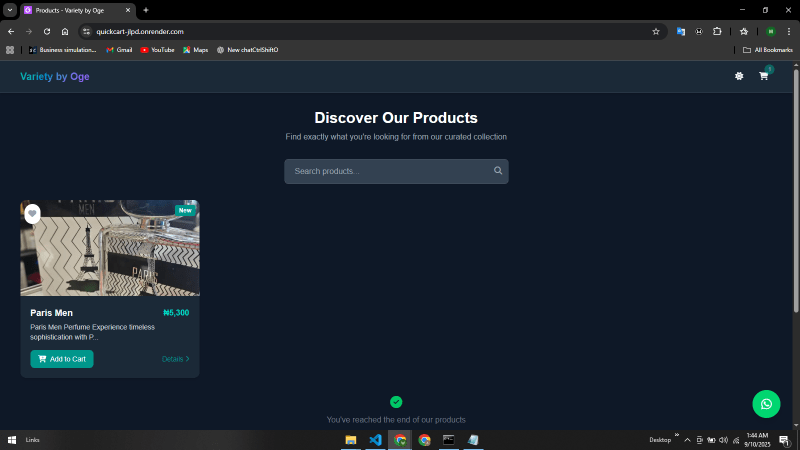Open Visual Studio Code from taskbar
Image resolution: width=800 pixels, height=450 pixels.
375,440
